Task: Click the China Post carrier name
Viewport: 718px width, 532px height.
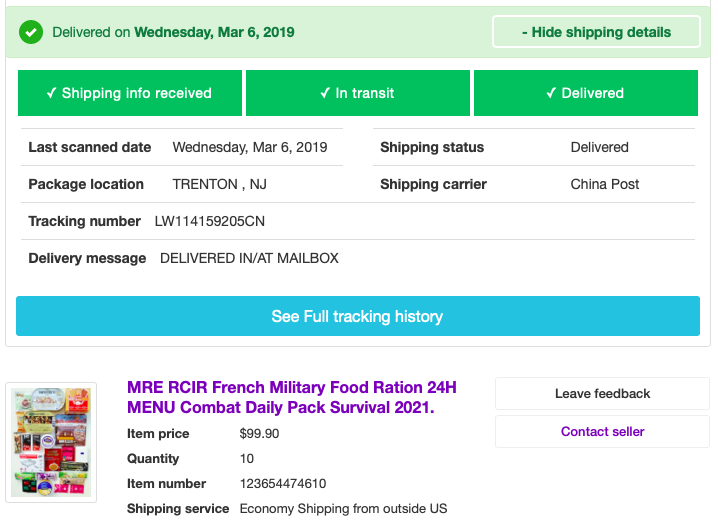Action: pos(605,184)
